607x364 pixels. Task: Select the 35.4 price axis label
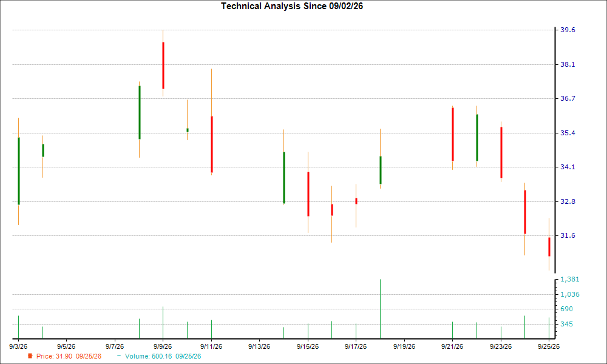click(x=568, y=133)
